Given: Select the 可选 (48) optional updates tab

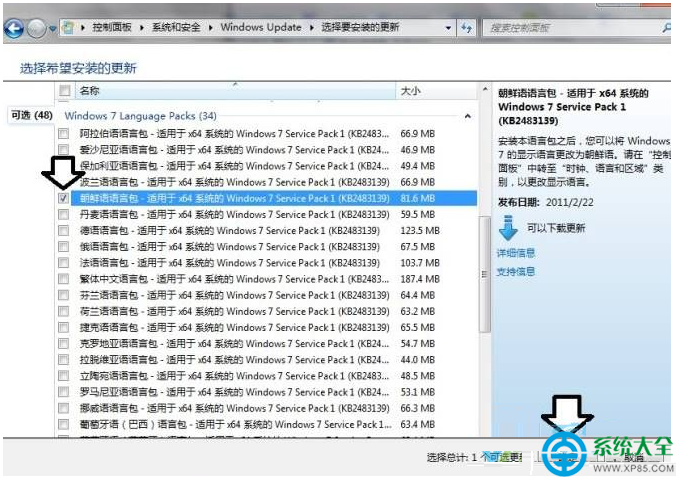Looking at the screenshot, I should (x=31, y=116).
